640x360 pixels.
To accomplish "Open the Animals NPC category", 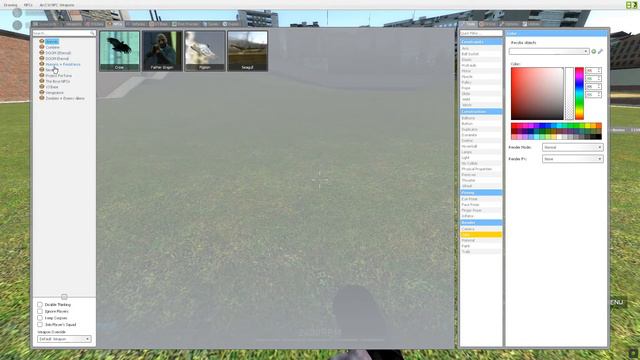I will click(x=51, y=42).
